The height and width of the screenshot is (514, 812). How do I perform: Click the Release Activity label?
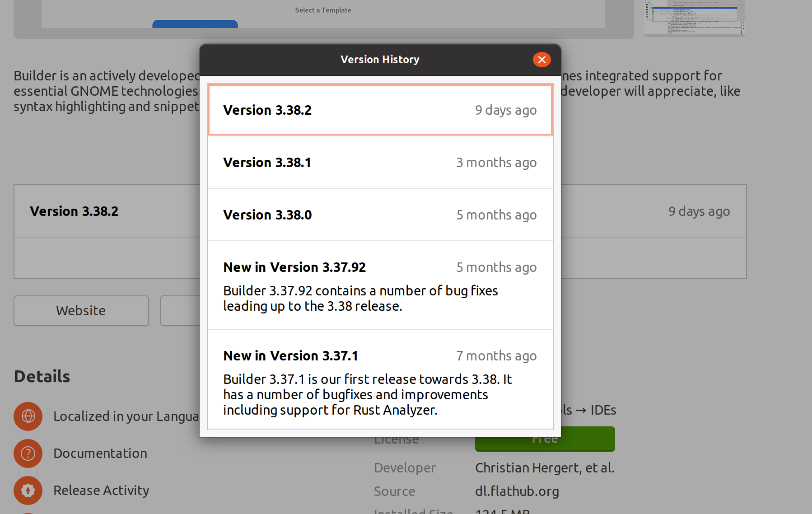[x=101, y=490]
